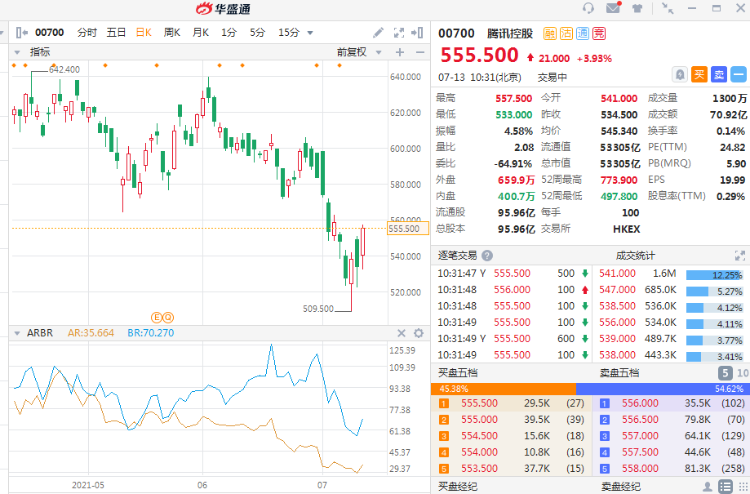Click the 52周最高 value 773.900
The image size is (750, 494).
pos(619,180)
